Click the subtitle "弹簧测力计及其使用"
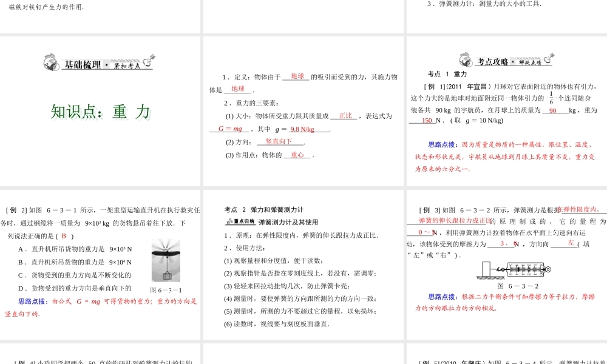The image size is (607, 364). pos(288,222)
